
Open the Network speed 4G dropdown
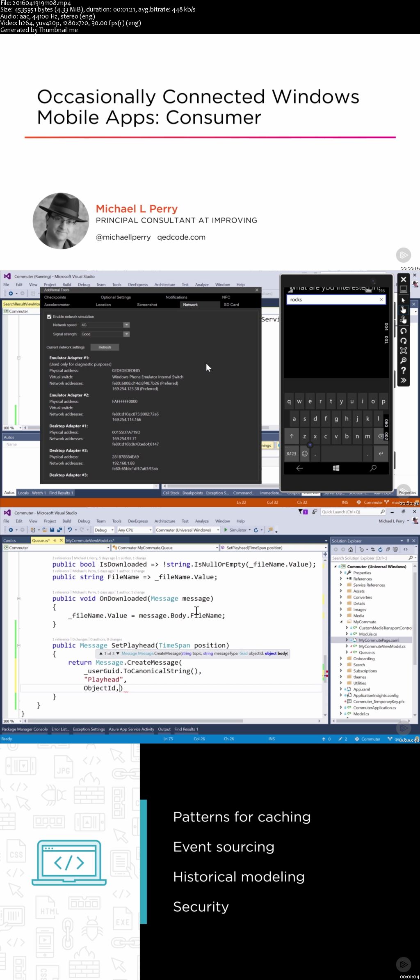(x=126, y=325)
